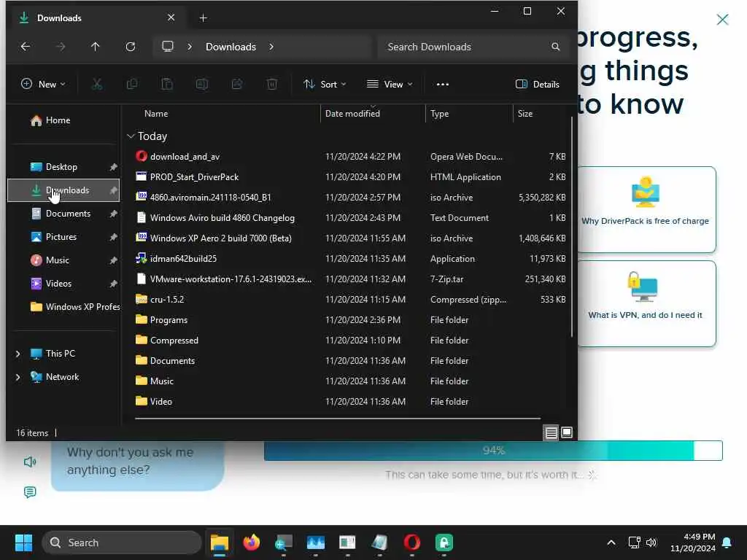This screenshot has height=560, width=747.
Task: Click the search magnifier icon in Explorer
Action: [x=555, y=47]
